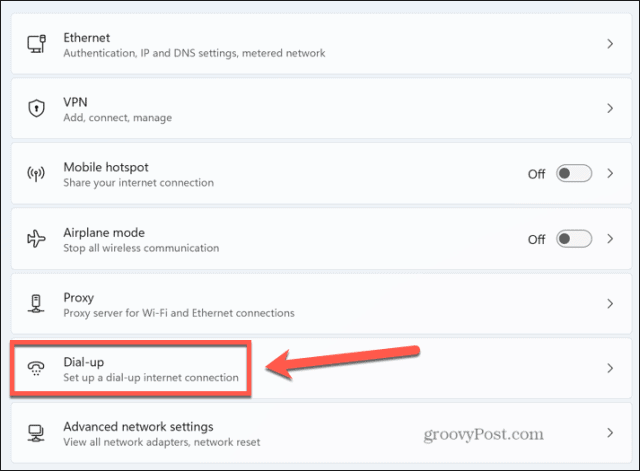Turn on the Mobile hotspot switch

tap(575, 174)
